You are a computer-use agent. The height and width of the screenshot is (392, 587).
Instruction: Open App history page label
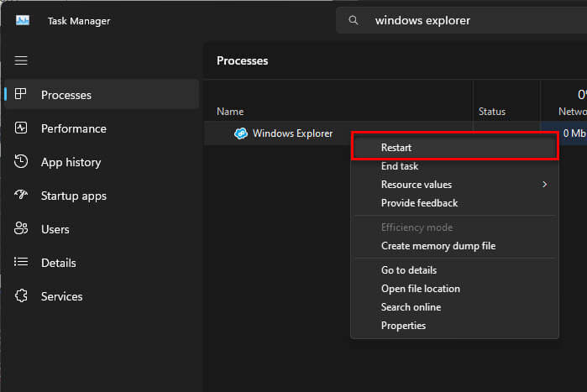point(71,162)
